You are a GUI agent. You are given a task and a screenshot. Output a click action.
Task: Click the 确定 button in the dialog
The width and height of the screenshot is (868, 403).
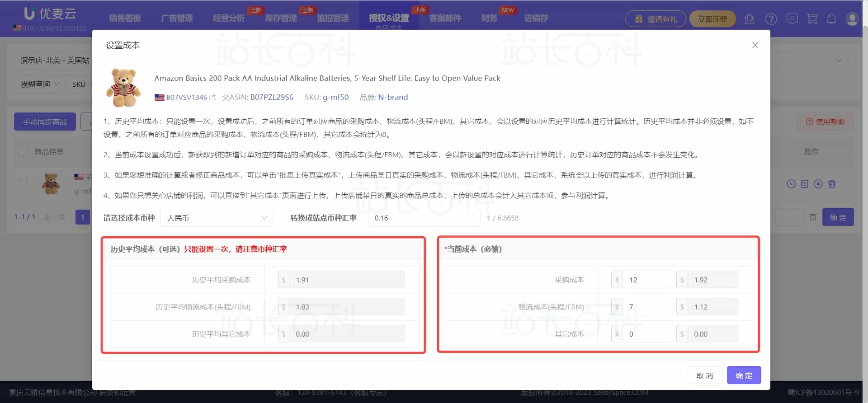(x=744, y=375)
